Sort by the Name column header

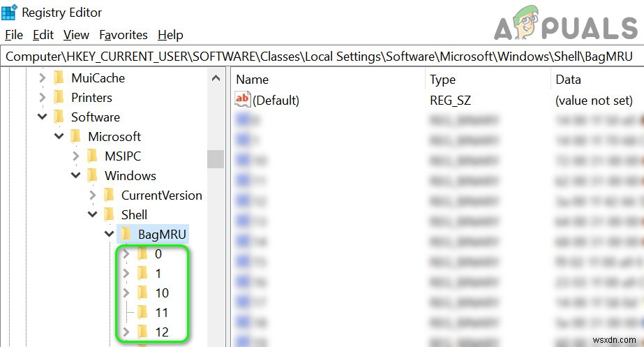[328, 80]
